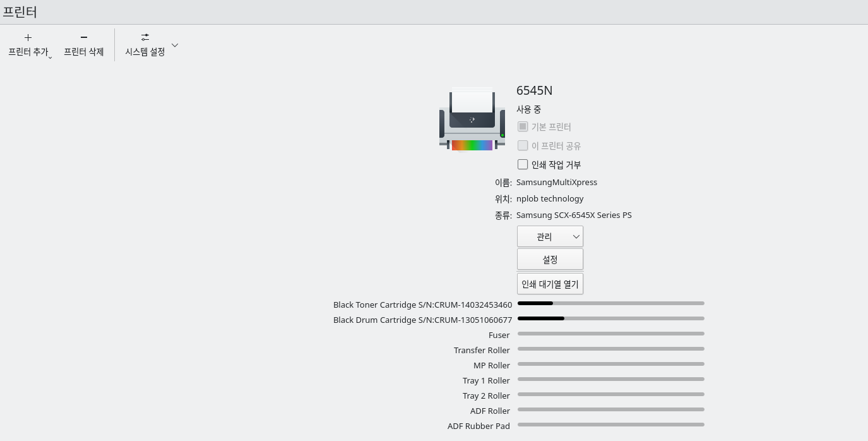Enable the 인쇄 작업 거부 checkbox

click(x=523, y=164)
